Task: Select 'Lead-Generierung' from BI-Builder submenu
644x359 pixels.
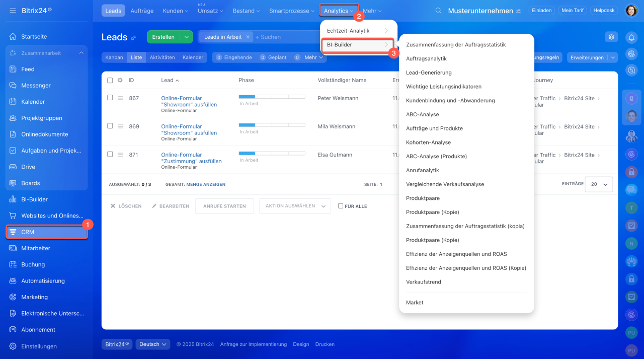Action: pyautogui.click(x=429, y=73)
